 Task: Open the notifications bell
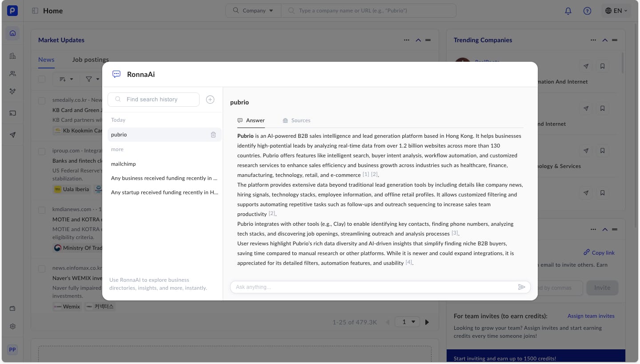[568, 11]
